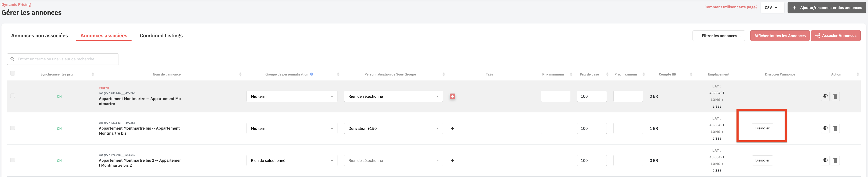This screenshot has width=868, height=177.
Task: Tick the select-all checkbox in the table header
Action: [x=13, y=73]
